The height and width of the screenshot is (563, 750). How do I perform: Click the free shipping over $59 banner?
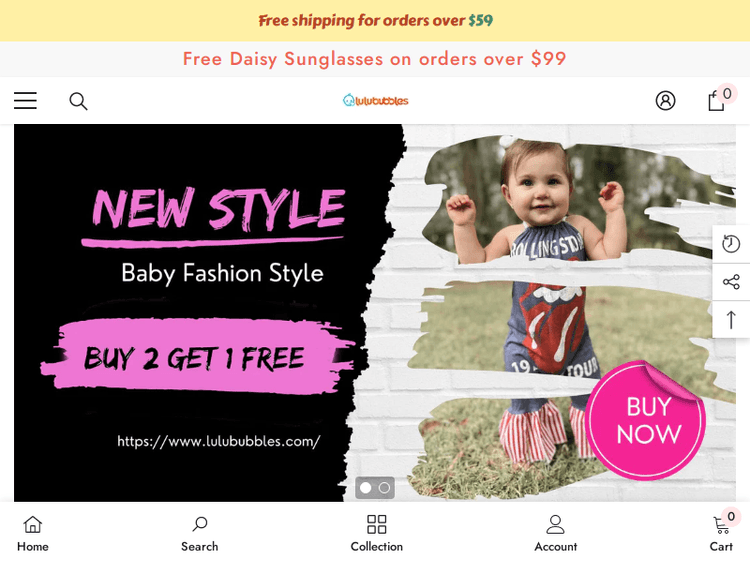coord(375,21)
